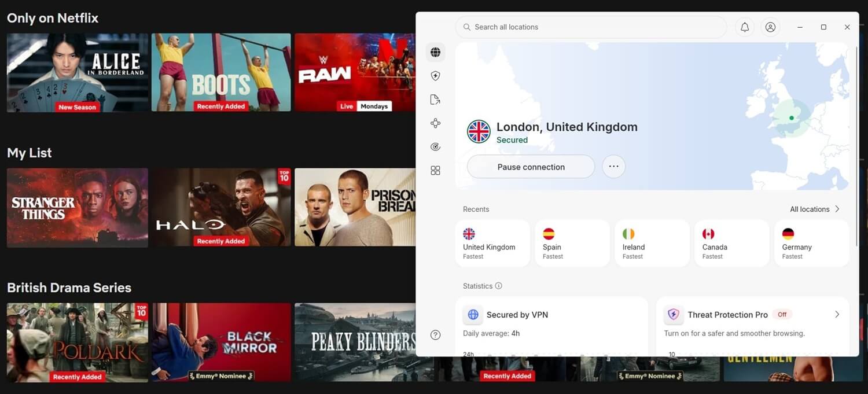Click the Top 10 badge on Halo
Image resolution: width=868 pixels, height=394 pixels.
(x=284, y=176)
